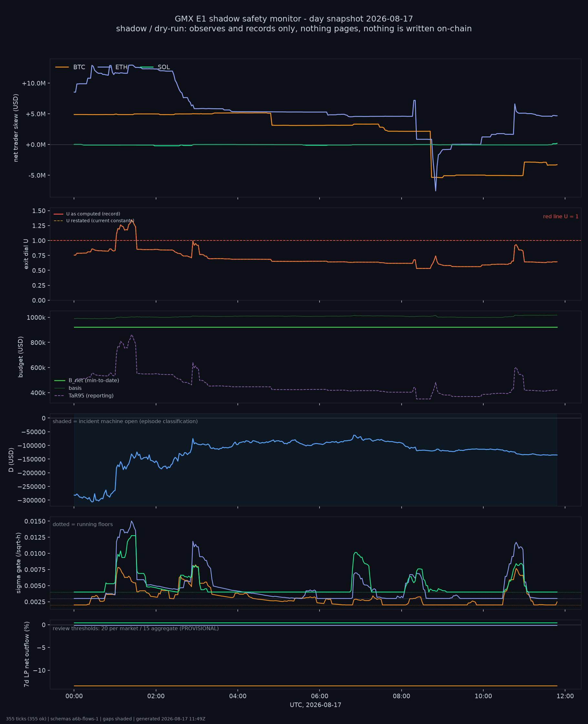The height and width of the screenshot is (724, 588).
Task: Click the "0.25" tick on exit dial axis
Action: (x=39, y=285)
